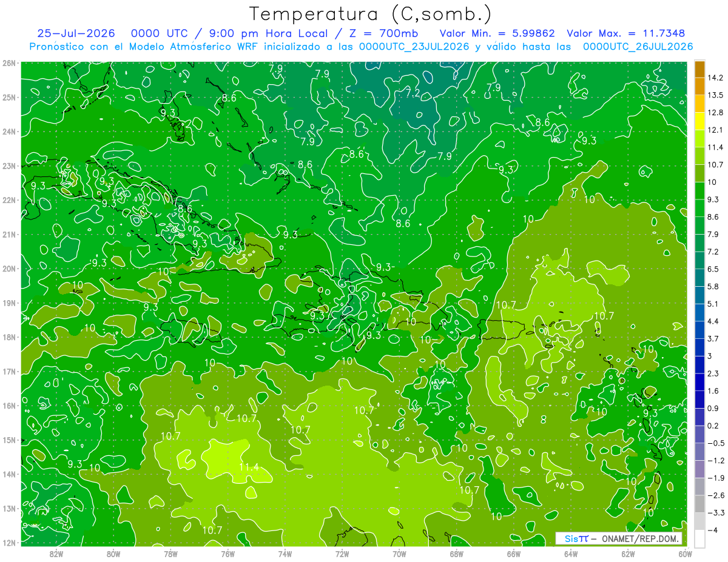Click the dark orange top colorbar swatch

(x=699, y=69)
